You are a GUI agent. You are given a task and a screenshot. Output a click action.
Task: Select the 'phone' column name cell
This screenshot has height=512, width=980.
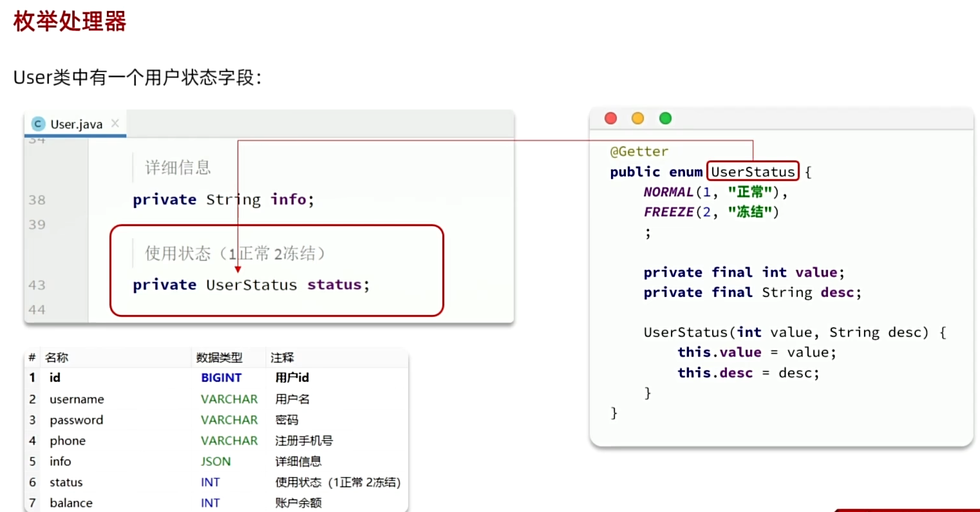(68, 441)
